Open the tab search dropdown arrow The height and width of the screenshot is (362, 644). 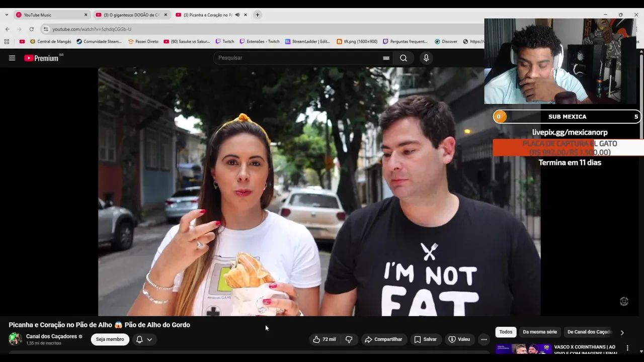[7, 15]
